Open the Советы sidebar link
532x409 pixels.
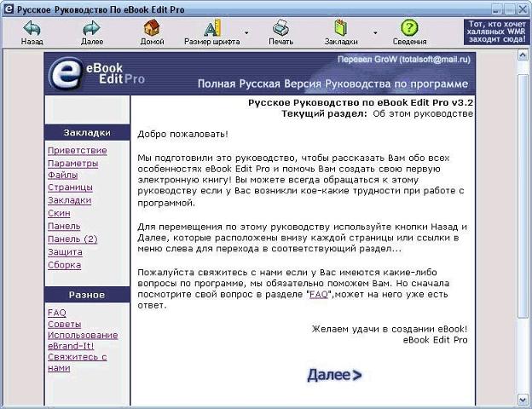point(65,324)
